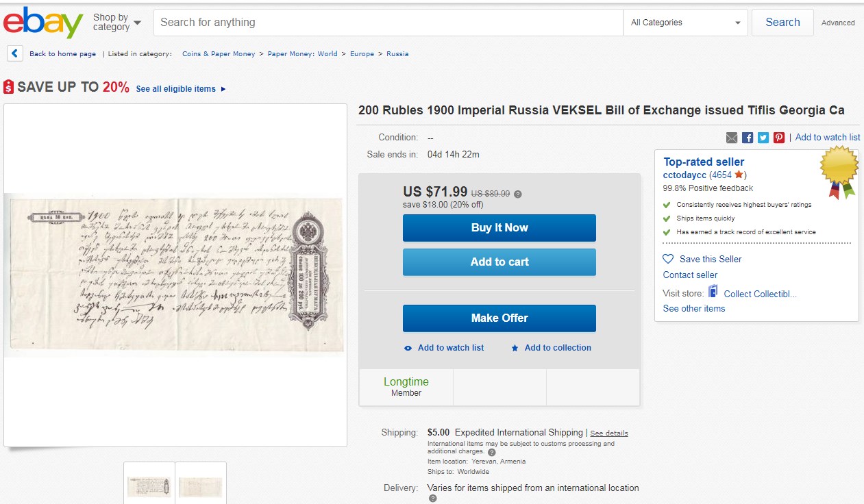Click in the Search for anything field

(x=388, y=23)
